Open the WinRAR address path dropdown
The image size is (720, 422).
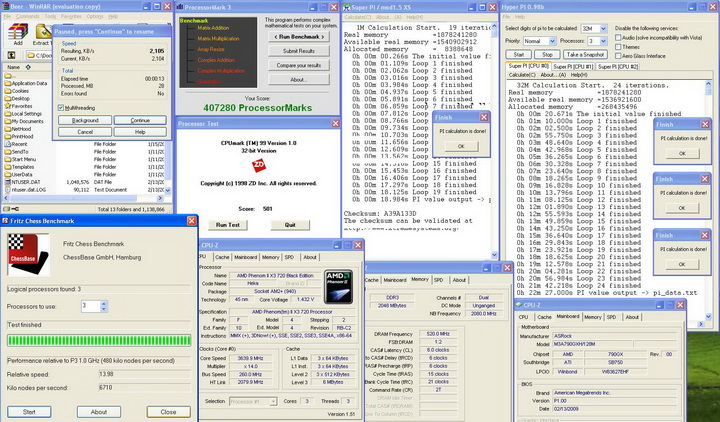(39, 56)
